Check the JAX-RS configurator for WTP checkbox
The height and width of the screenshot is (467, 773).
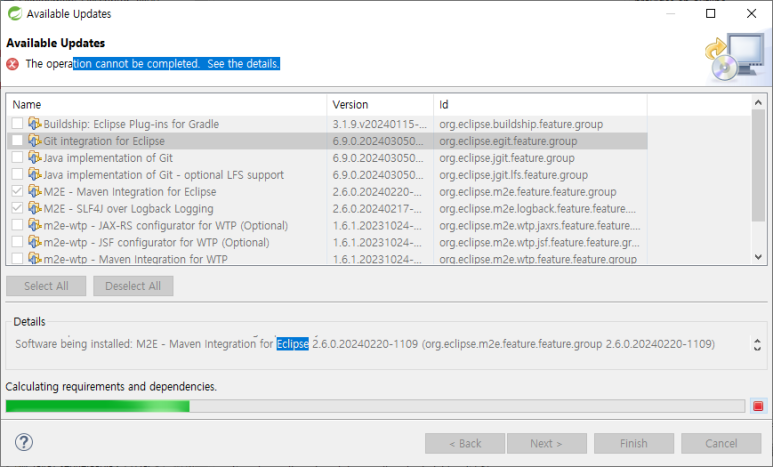pyautogui.click(x=17, y=225)
